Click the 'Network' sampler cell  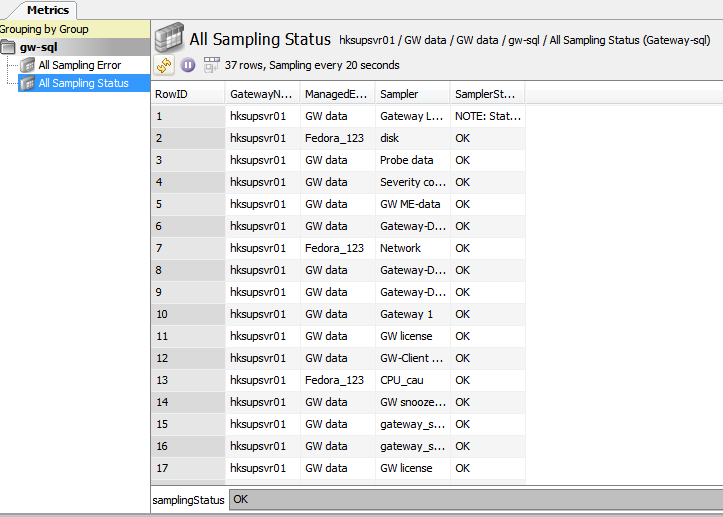pos(413,248)
